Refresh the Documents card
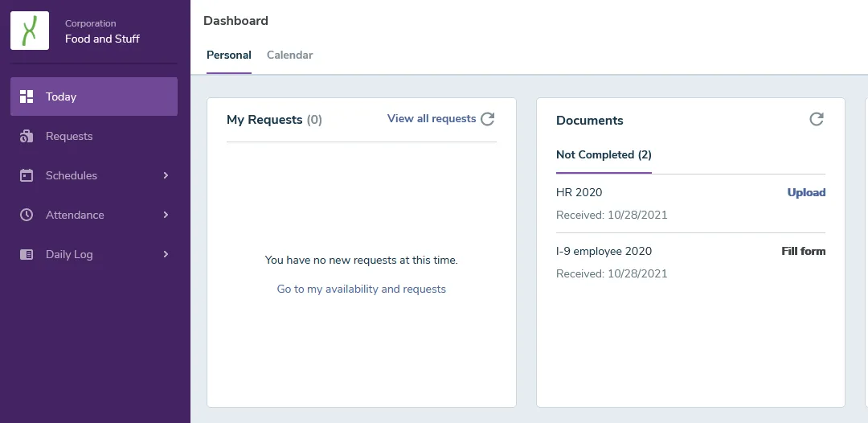 [x=817, y=119]
